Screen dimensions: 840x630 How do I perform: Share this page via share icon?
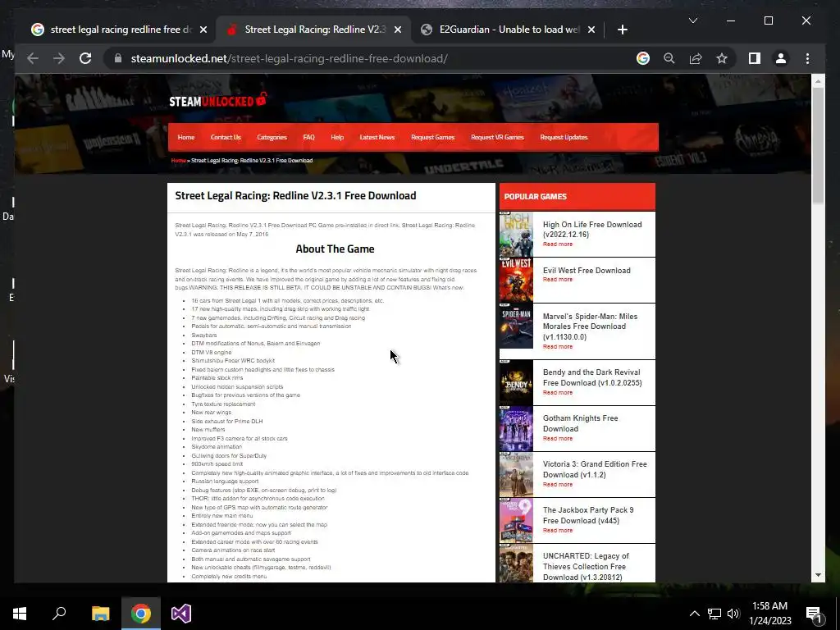point(696,58)
